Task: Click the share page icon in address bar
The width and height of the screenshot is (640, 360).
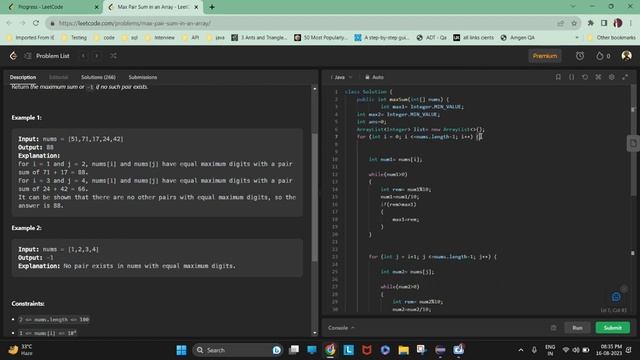Action: 560,23
